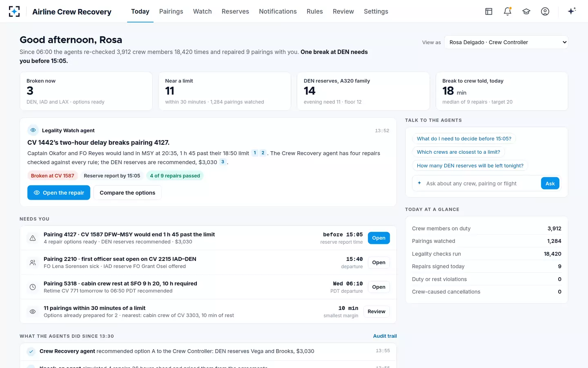Select 'Which crews are closest to a limit?'
Image resolution: width=588 pixels, height=368 pixels.
point(458,152)
